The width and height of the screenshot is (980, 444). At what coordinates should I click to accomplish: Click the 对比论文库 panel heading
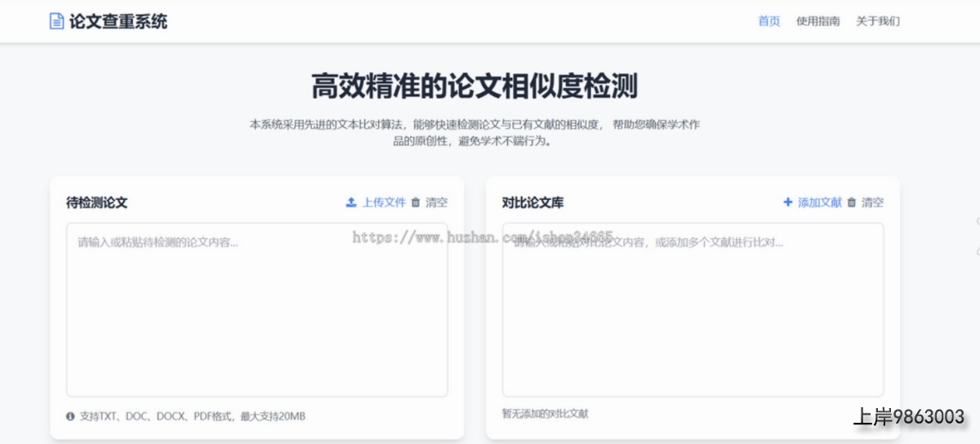pos(532,202)
